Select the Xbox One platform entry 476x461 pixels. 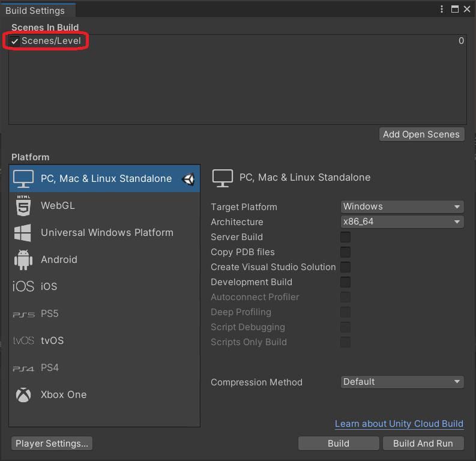click(104, 394)
